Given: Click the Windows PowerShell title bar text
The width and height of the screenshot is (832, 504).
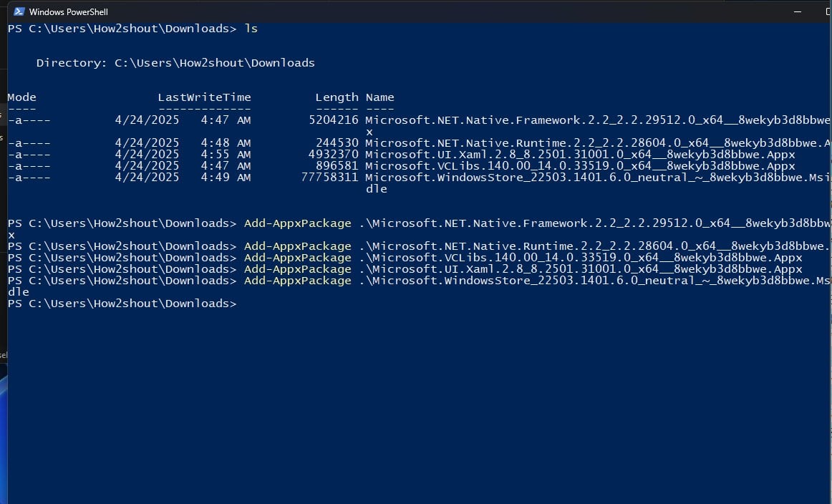Looking at the screenshot, I should [x=67, y=11].
